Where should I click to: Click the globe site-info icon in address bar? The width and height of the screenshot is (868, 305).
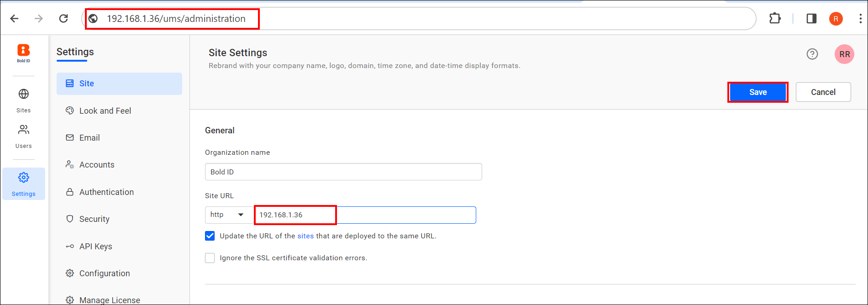click(x=93, y=19)
